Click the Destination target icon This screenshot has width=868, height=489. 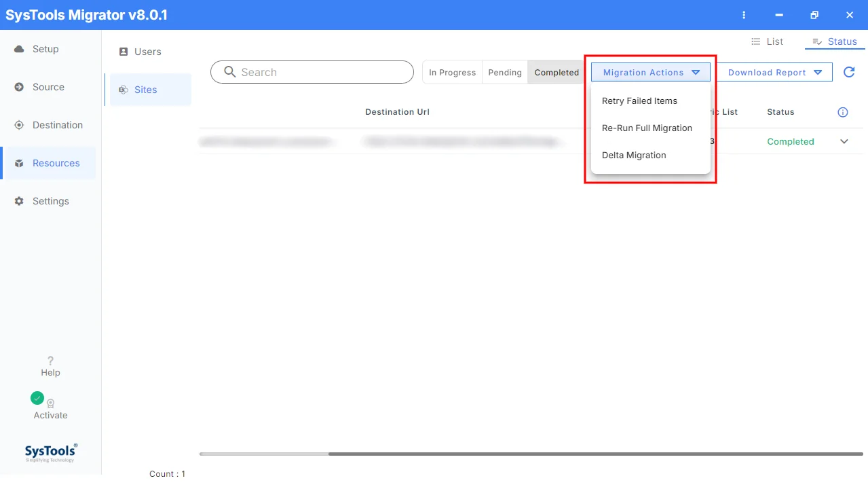(19, 125)
